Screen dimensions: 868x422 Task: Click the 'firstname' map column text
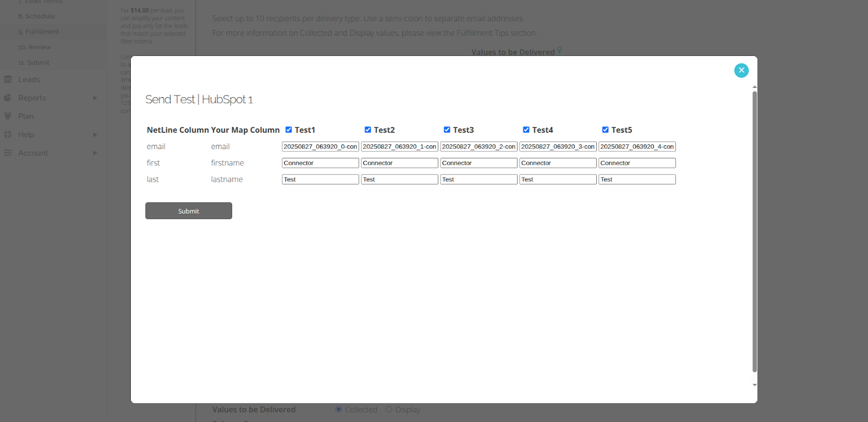pyautogui.click(x=227, y=163)
